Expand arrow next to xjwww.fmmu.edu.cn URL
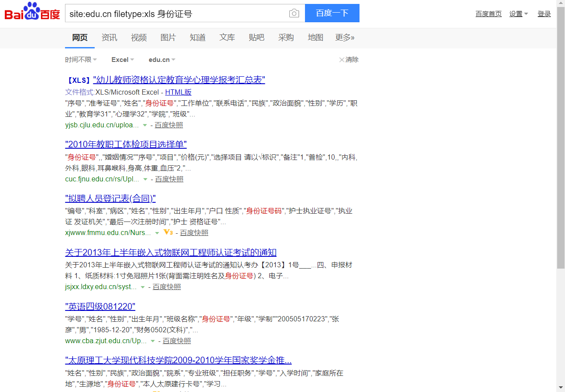Image resolution: width=565 pixels, height=392 pixels. pos(158,233)
